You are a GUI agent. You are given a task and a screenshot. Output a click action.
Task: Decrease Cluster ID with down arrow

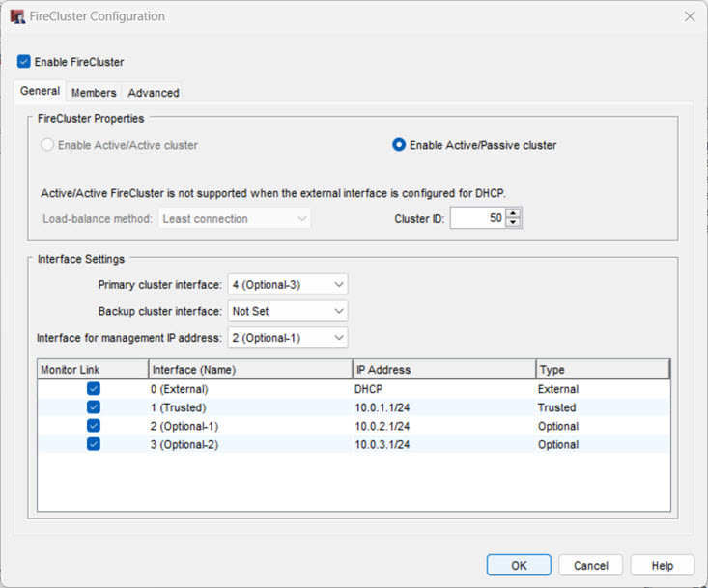[514, 223]
